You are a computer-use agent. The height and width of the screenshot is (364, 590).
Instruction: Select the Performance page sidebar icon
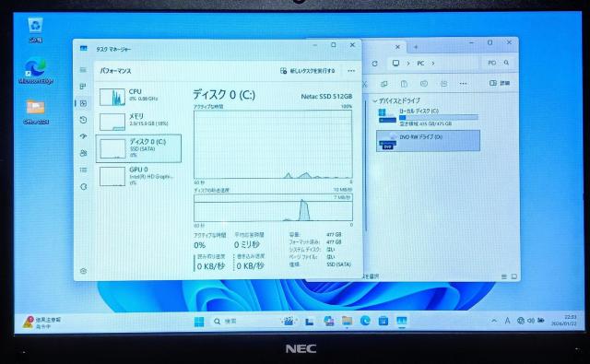click(83, 103)
